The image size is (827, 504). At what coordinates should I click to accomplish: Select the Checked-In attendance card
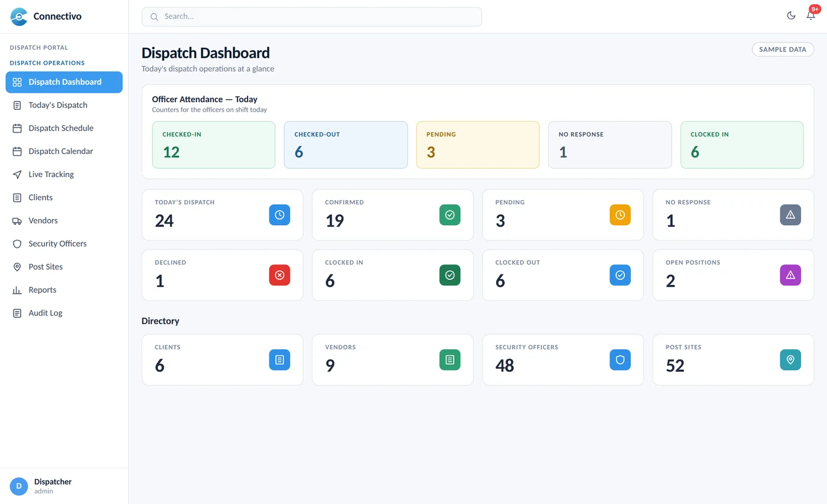coord(213,145)
